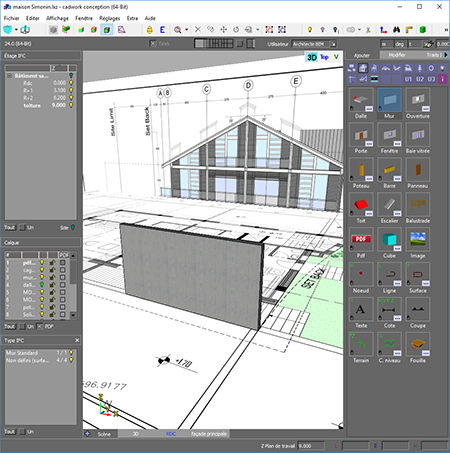Click the Tout button under Calque
This screenshot has width=450, height=453.
pos(10,326)
